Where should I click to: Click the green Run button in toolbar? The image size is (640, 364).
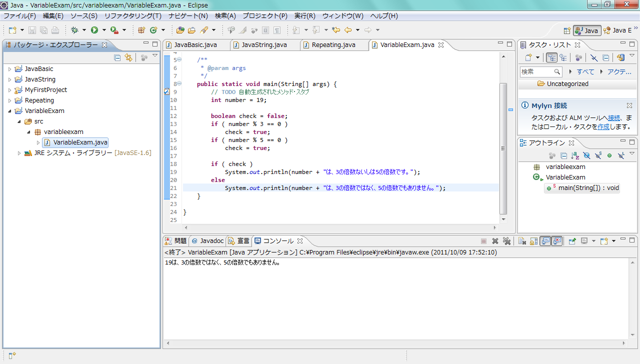pos(94,30)
